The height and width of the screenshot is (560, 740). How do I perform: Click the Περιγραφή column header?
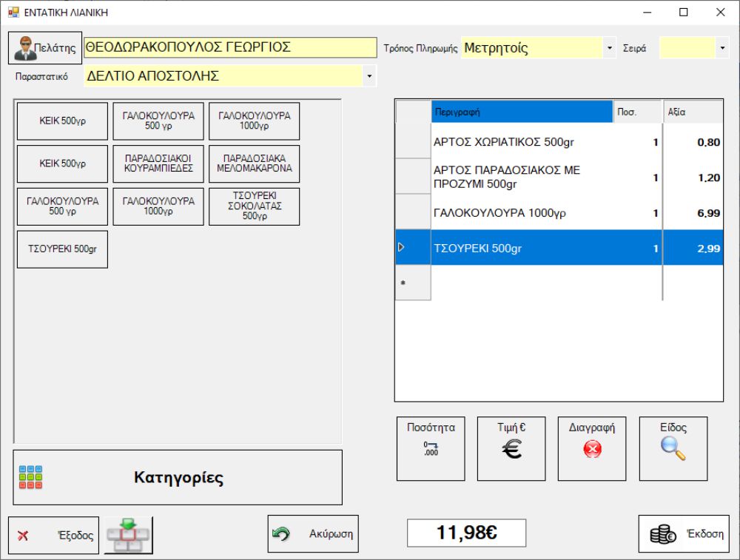click(522, 112)
